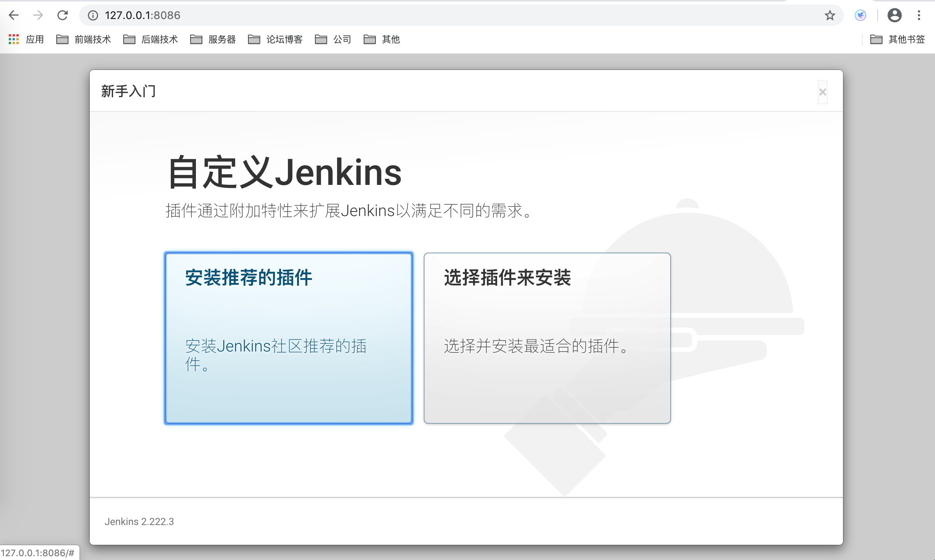Open the 后端技术 bookmark folder
935x560 pixels.
pyautogui.click(x=151, y=39)
